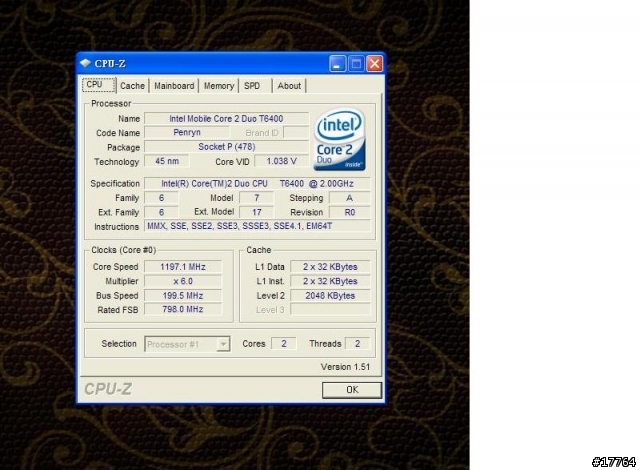Viewport: 640px width, 470px height.
Task: Click the CPU-Z title bar diamond icon
Action: pos(85,63)
